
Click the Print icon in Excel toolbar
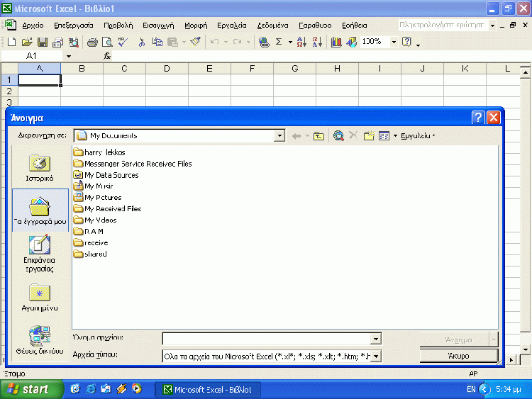coord(92,42)
